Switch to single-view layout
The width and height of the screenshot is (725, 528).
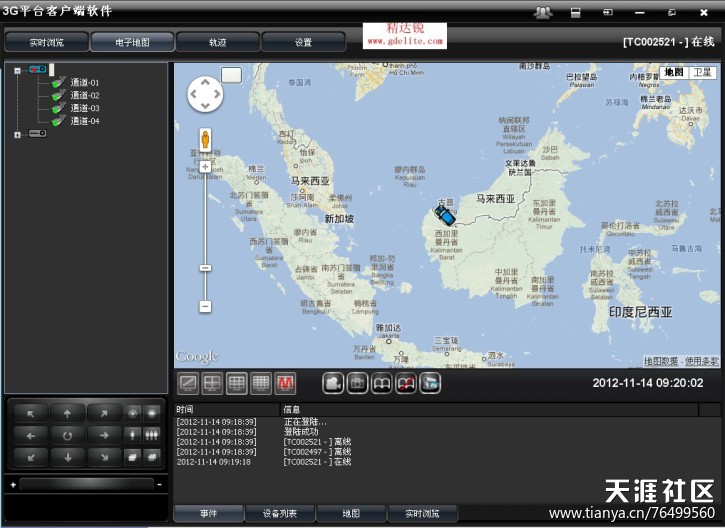188,383
